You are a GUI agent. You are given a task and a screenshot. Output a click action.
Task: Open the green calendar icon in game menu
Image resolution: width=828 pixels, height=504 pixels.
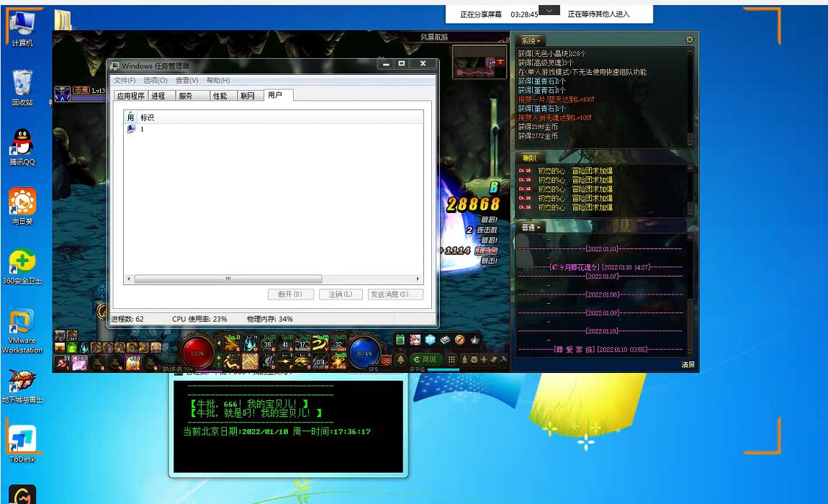point(400,340)
